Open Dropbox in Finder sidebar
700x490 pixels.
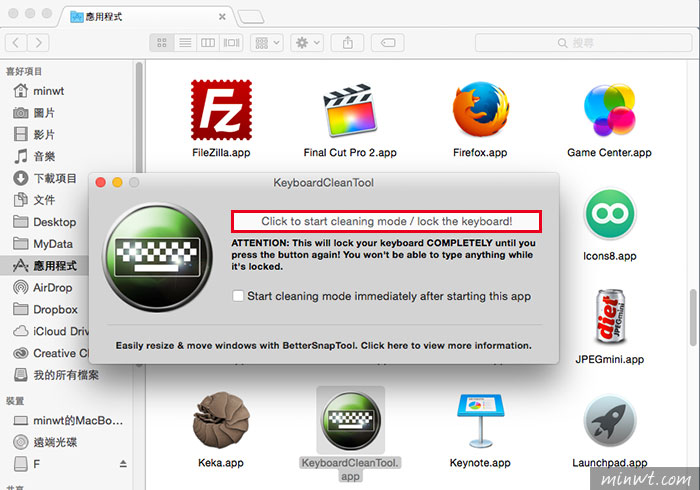46,310
